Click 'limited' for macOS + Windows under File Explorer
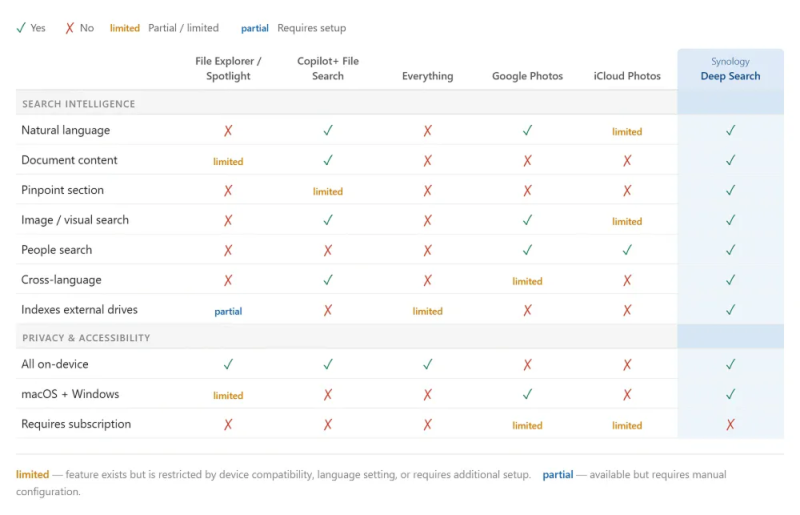This screenshot has width=800, height=515. point(228,396)
